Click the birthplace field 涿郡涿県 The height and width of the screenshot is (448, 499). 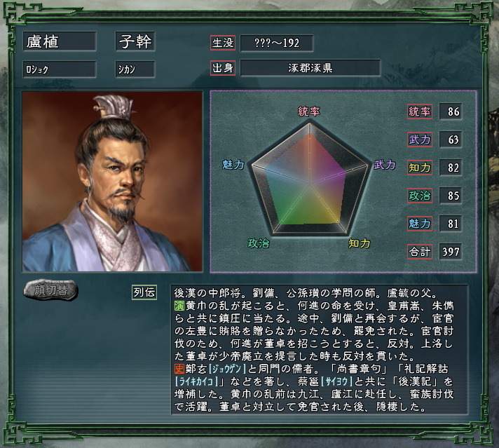pos(310,68)
